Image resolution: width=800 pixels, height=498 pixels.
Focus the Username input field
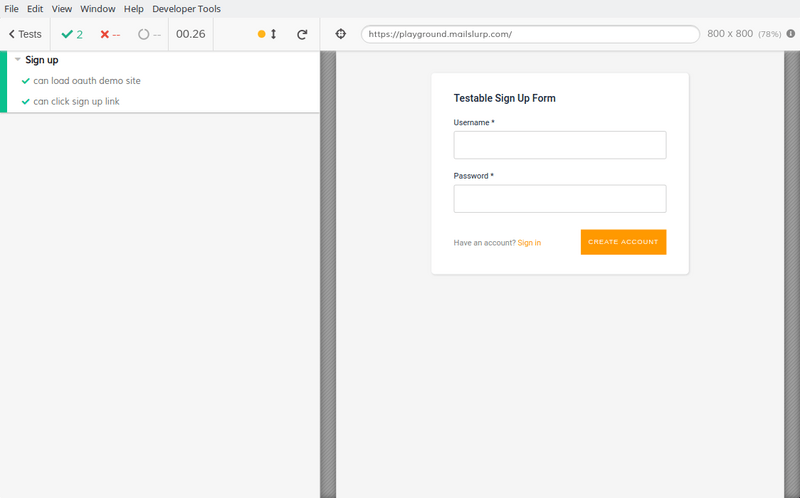560,145
